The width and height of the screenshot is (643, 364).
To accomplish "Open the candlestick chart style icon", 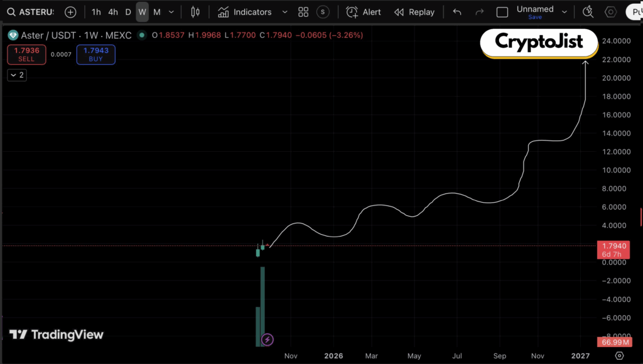I will (x=195, y=12).
